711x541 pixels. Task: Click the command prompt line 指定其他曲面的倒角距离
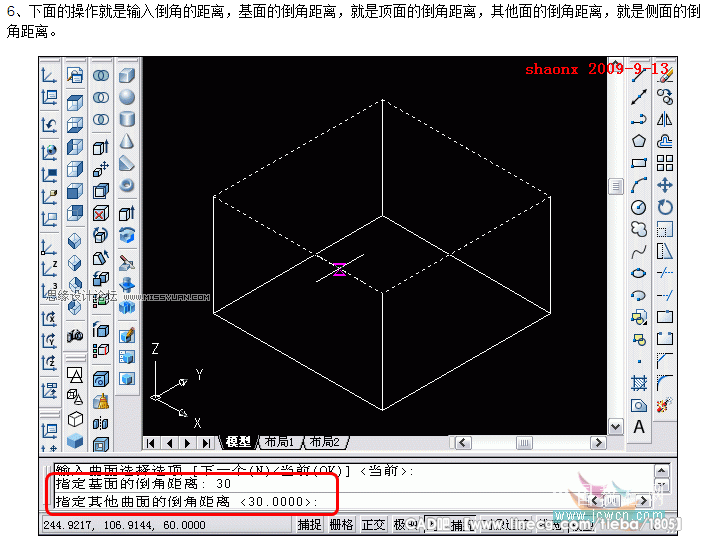click(186, 502)
